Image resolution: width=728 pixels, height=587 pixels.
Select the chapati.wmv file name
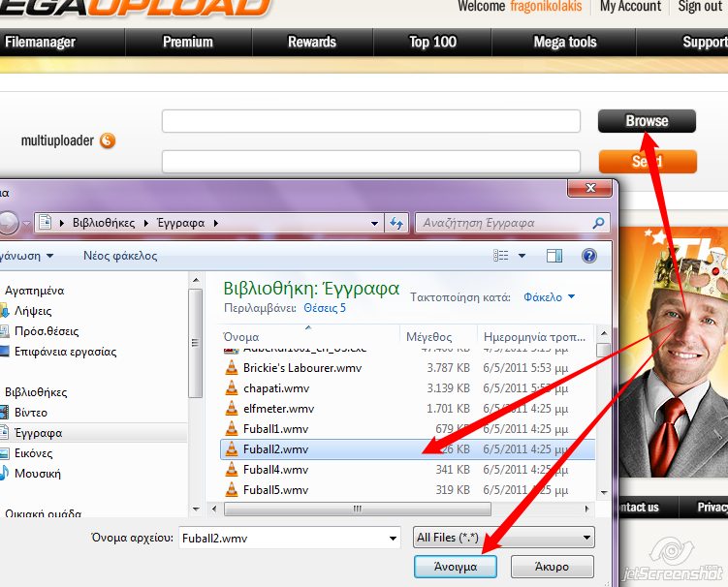pyautogui.click(x=275, y=388)
